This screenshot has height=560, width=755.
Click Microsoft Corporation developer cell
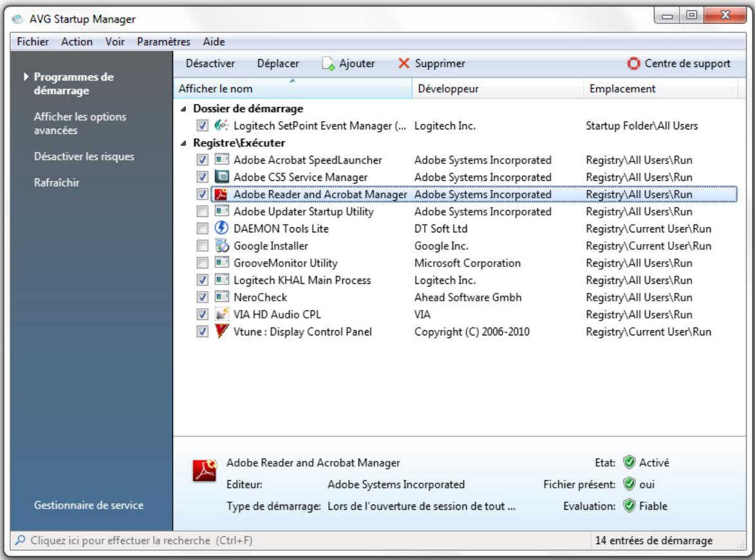pos(467,263)
